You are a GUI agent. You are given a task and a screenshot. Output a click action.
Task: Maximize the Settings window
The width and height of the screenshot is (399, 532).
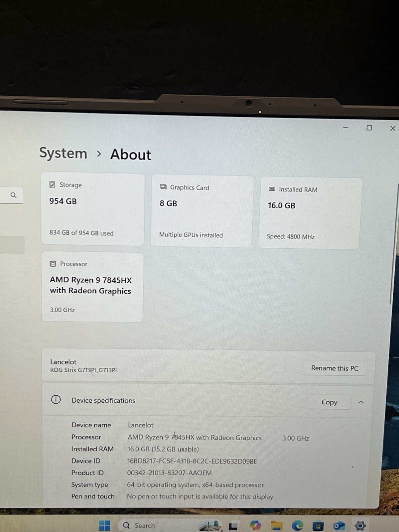(x=369, y=128)
